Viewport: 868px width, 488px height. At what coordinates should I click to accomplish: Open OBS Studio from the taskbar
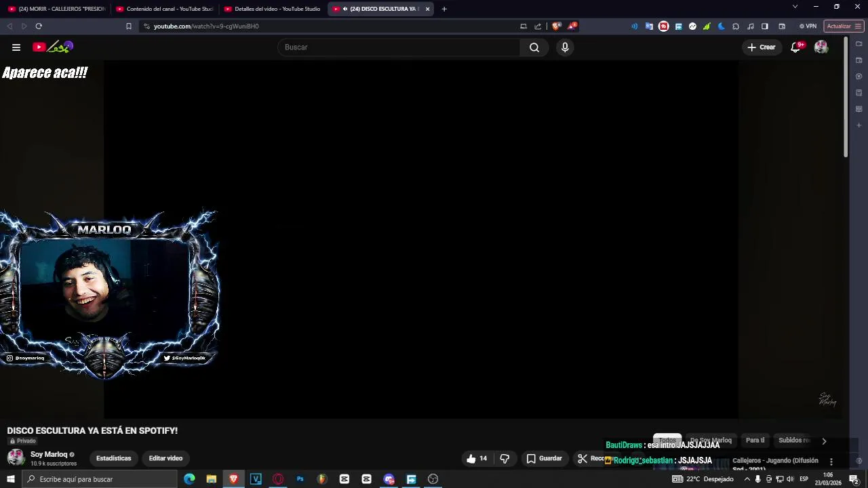(x=433, y=479)
